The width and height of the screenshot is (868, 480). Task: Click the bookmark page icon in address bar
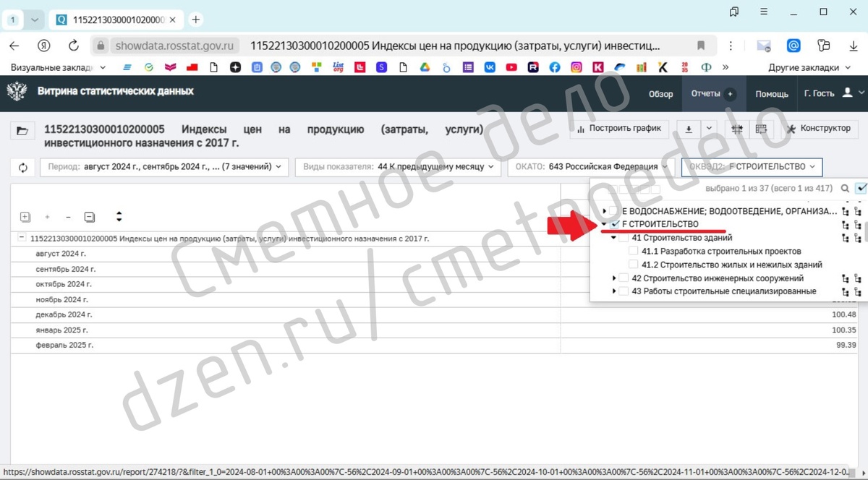702,46
